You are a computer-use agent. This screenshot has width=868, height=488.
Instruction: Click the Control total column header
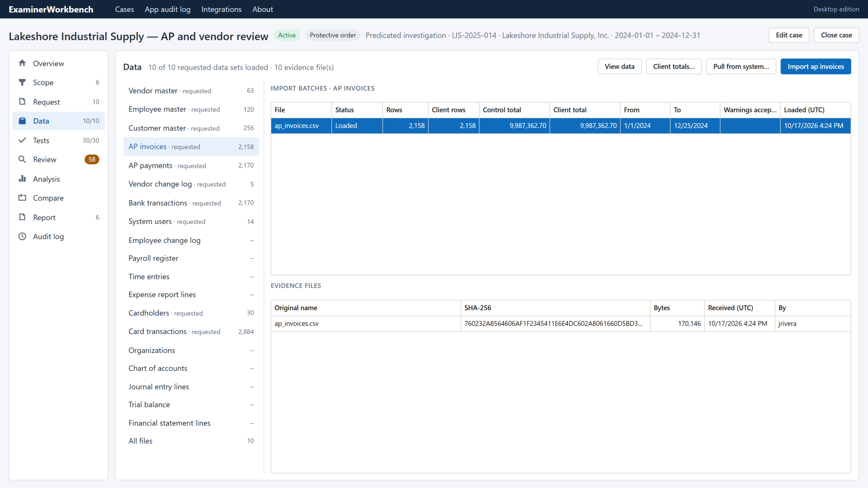tap(514, 110)
